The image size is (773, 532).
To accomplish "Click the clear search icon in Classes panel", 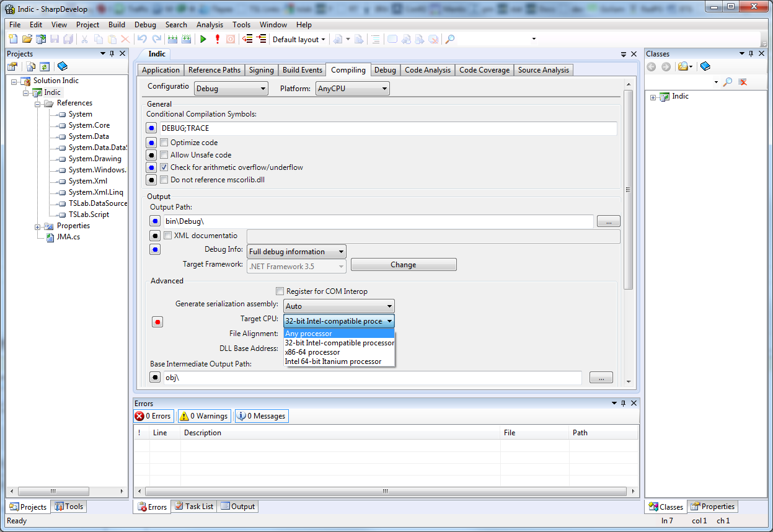I will pyautogui.click(x=743, y=82).
